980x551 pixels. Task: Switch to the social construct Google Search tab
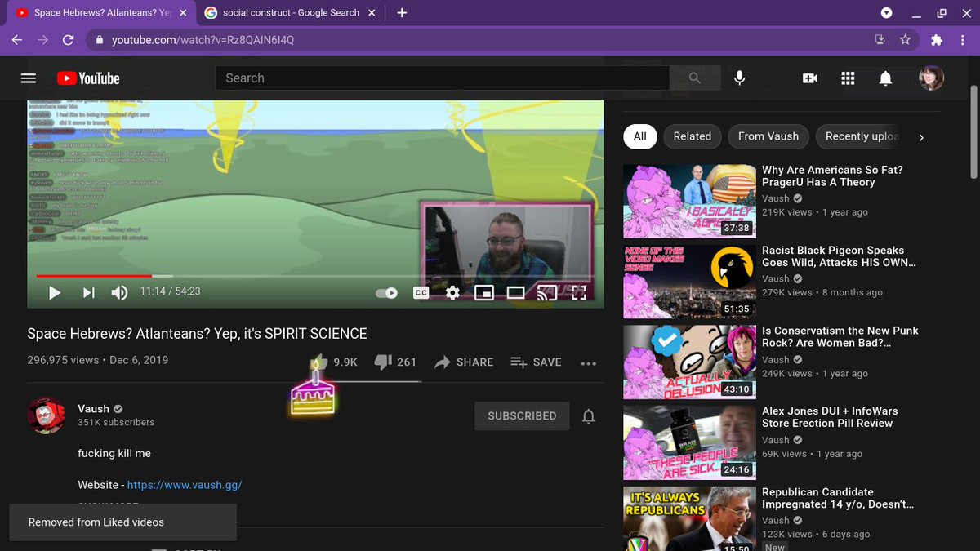coord(292,13)
